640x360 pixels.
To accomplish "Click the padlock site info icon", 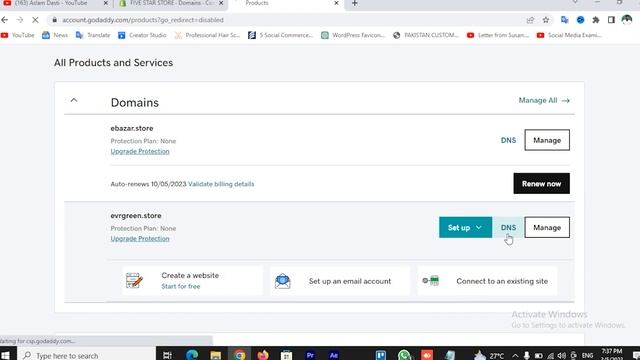I will tap(54, 20).
